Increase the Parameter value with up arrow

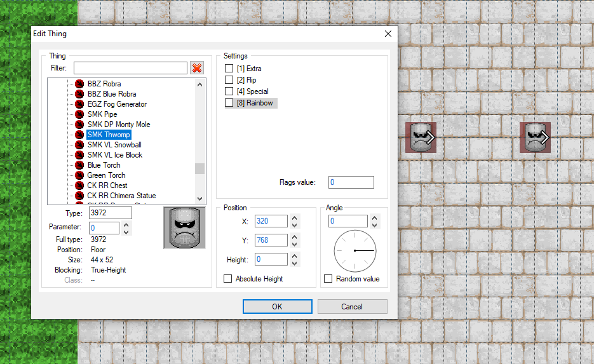tap(126, 225)
